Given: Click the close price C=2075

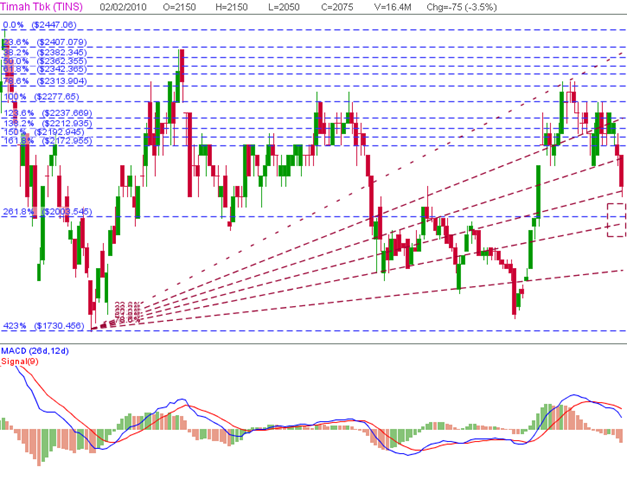Looking at the screenshot, I should tap(337, 7).
